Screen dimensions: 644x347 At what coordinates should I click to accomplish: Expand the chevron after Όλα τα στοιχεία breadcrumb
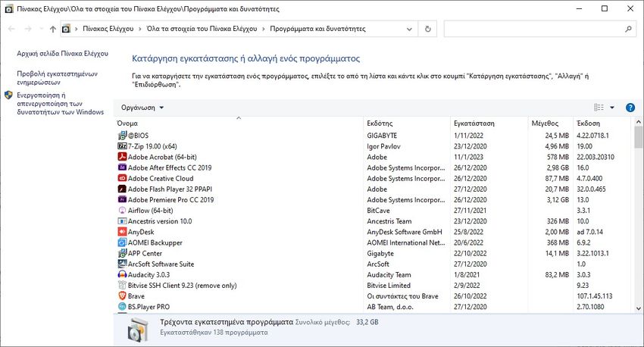click(x=264, y=29)
